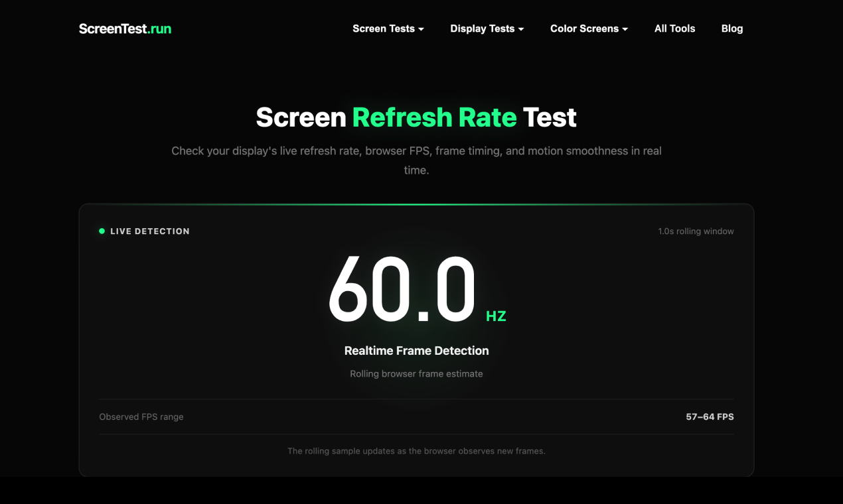Expand the Display Tests dropdown menu

487,29
